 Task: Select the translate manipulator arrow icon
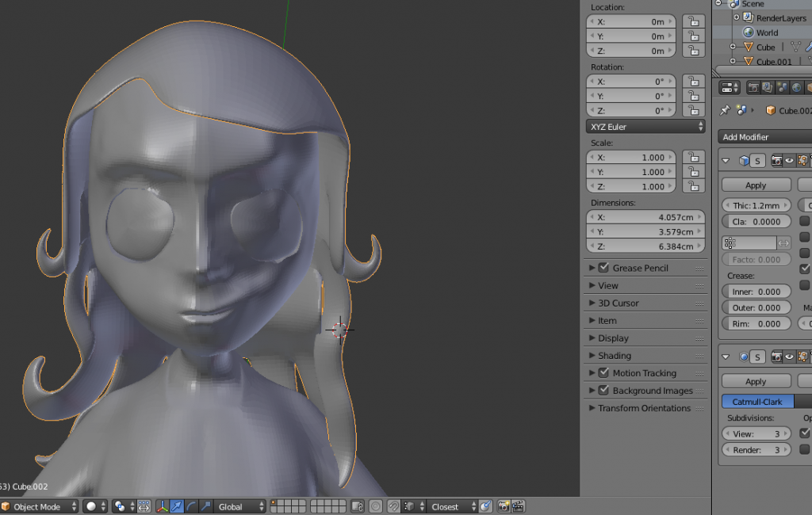tap(177, 506)
